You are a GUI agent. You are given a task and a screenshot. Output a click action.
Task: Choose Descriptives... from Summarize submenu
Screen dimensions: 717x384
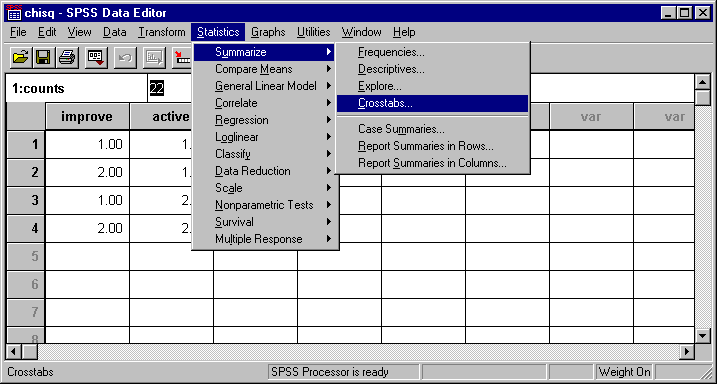433,69
